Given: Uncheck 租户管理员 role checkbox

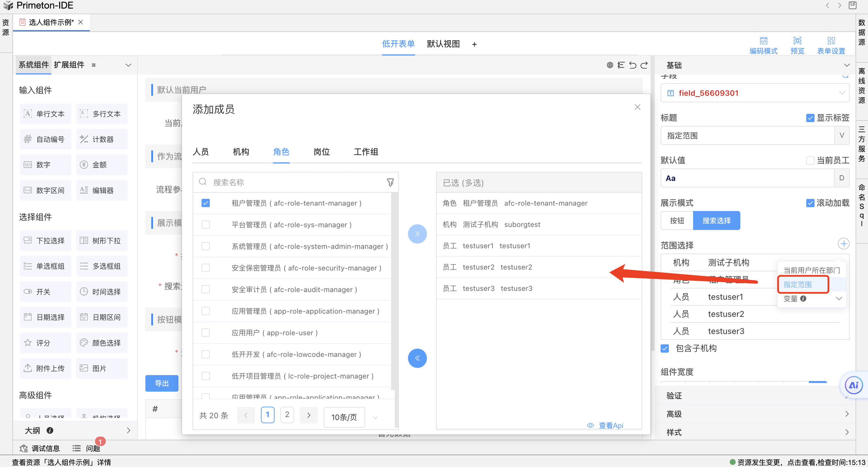Looking at the screenshot, I should [206, 203].
